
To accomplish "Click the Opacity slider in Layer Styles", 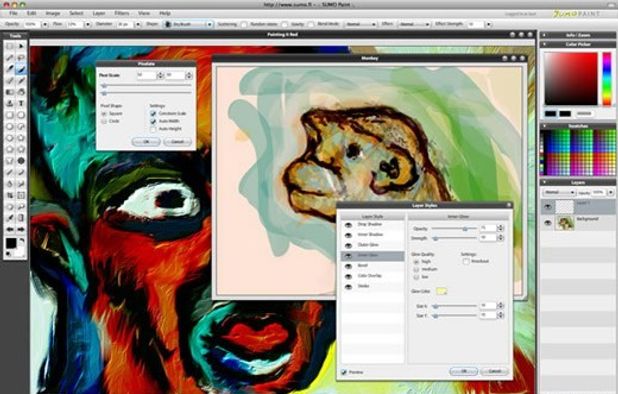I will pos(454,229).
